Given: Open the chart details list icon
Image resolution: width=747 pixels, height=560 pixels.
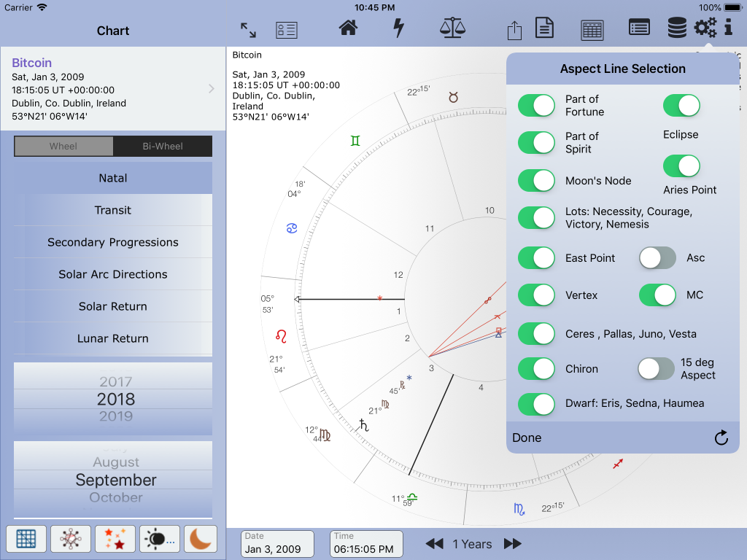Looking at the screenshot, I should pos(286,30).
